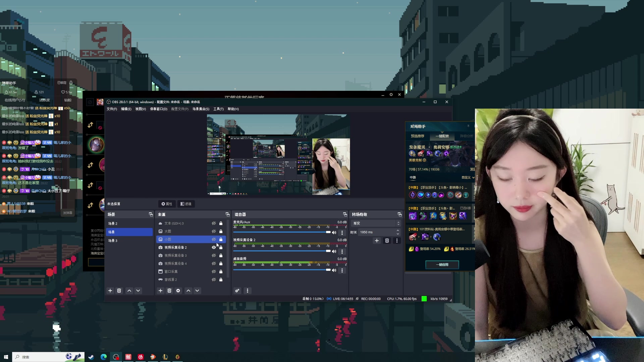Expand the 自定义 dropdown in 对局助手
Viewport: 644px width, 362px height.
tap(468, 177)
